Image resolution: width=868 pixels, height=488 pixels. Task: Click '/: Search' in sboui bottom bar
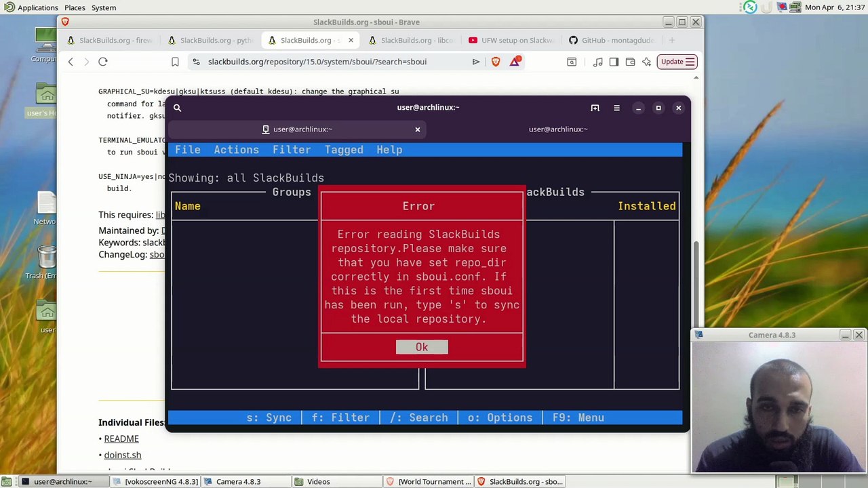pos(418,418)
